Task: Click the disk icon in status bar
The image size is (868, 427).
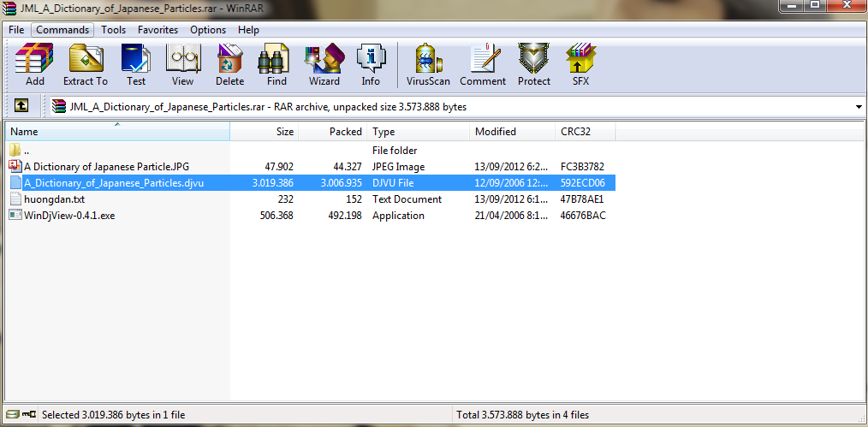Action: coord(12,414)
